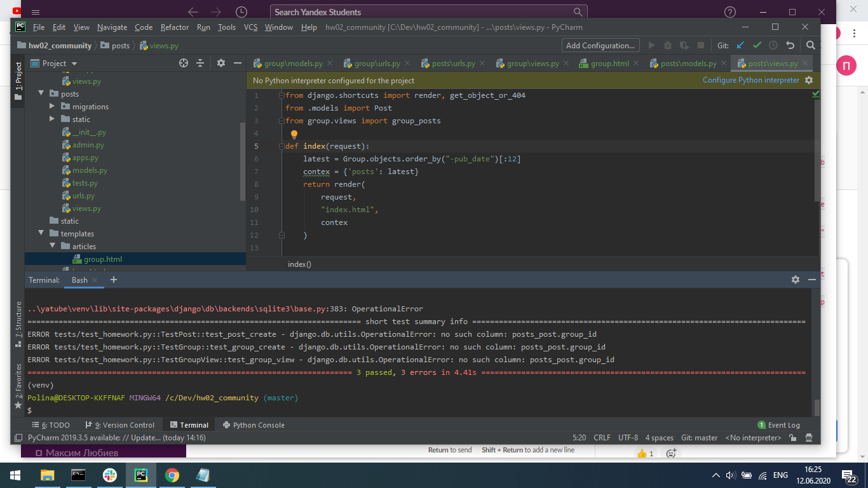Toggle the 1: Project side tool window
This screenshot has width=868, height=488.
point(18,83)
